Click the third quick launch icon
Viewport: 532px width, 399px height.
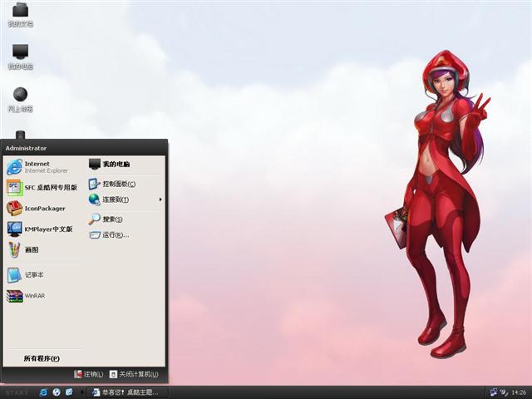point(69,392)
